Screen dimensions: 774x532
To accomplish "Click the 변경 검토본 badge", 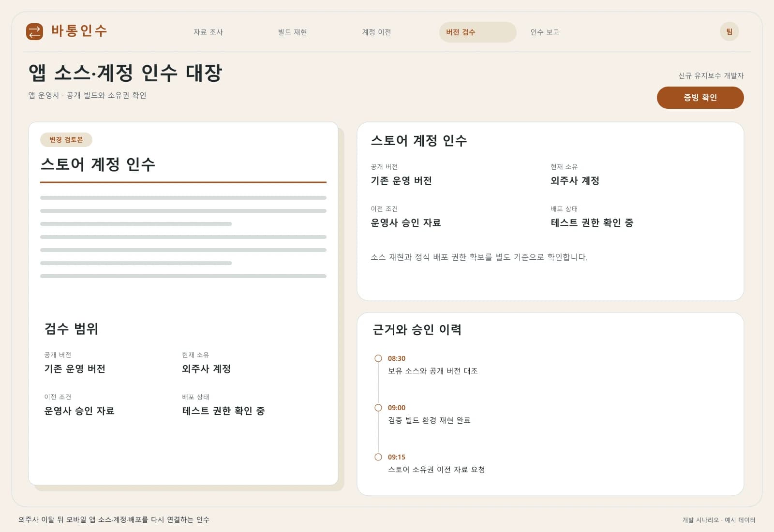I will (66, 140).
